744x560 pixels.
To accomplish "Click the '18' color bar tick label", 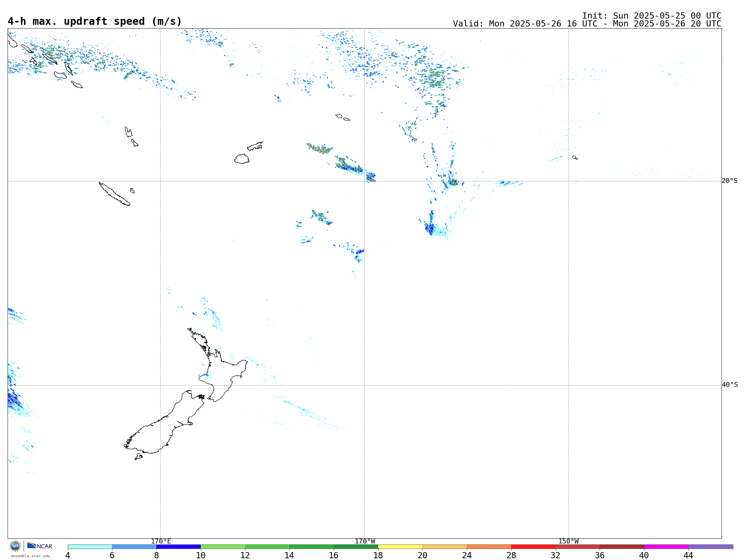I will (378, 555).
